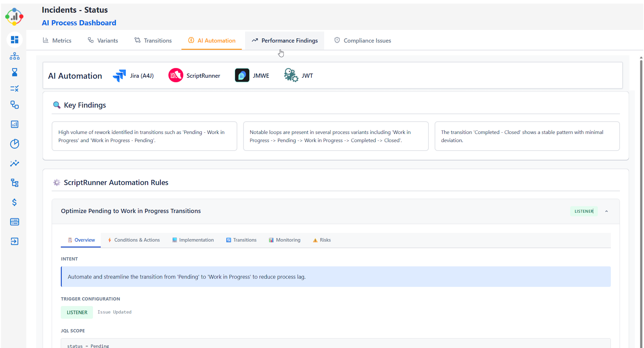The width and height of the screenshot is (644, 348).
Task: Click the cost analysis dollar icon
Action: (x=15, y=202)
